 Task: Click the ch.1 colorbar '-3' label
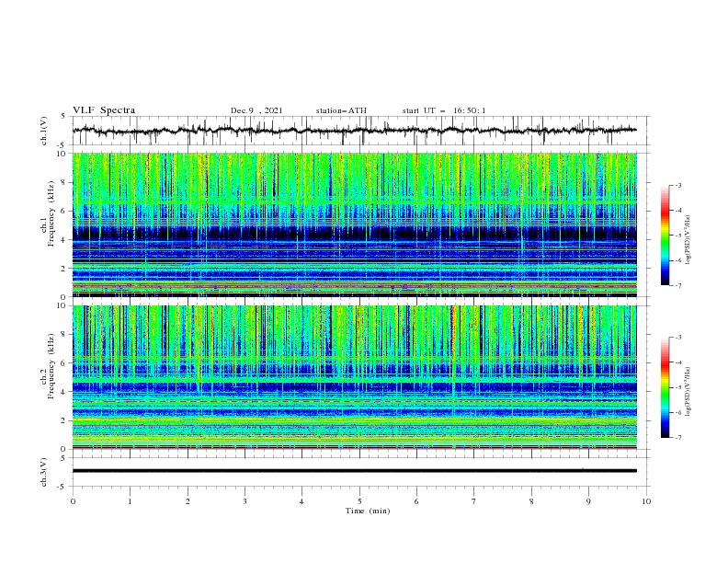[678, 185]
